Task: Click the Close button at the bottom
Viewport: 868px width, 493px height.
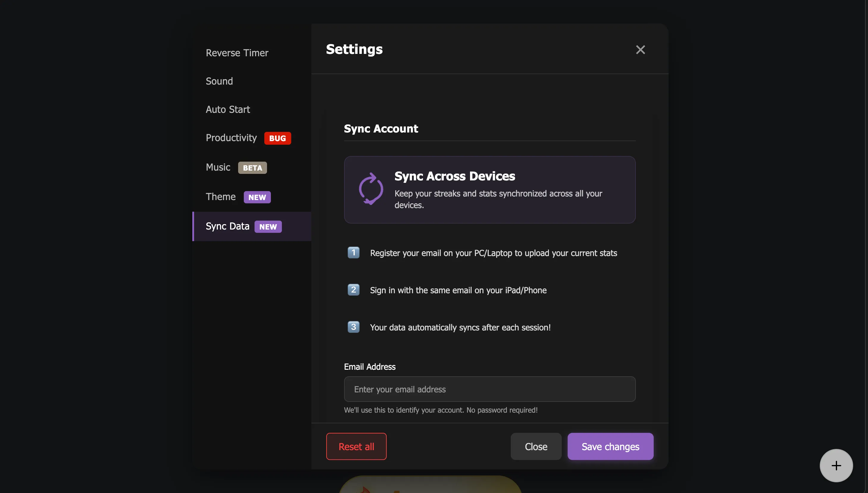Action: [x=536, y=446]
